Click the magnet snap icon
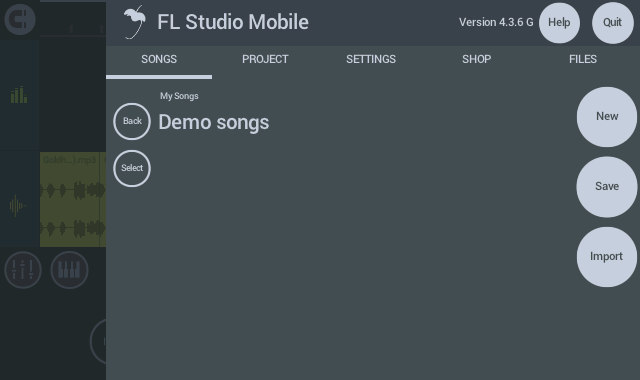 pos(20,19)
